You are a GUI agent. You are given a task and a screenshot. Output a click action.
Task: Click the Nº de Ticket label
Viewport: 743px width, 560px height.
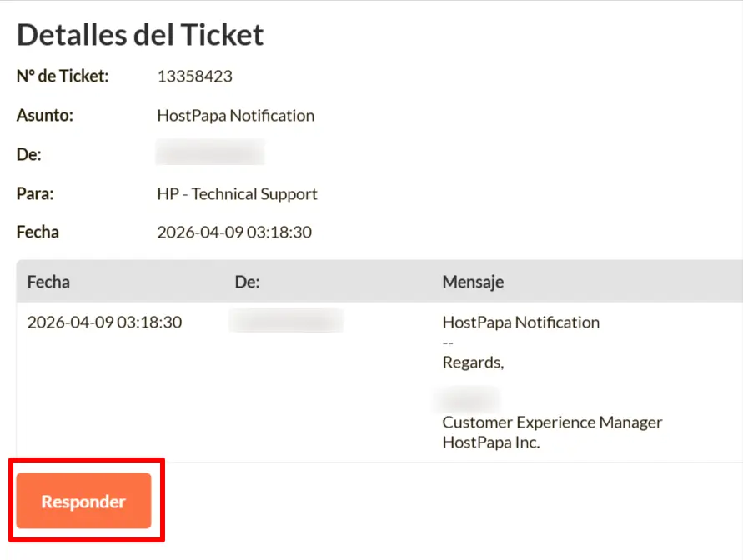pos(63,77)
